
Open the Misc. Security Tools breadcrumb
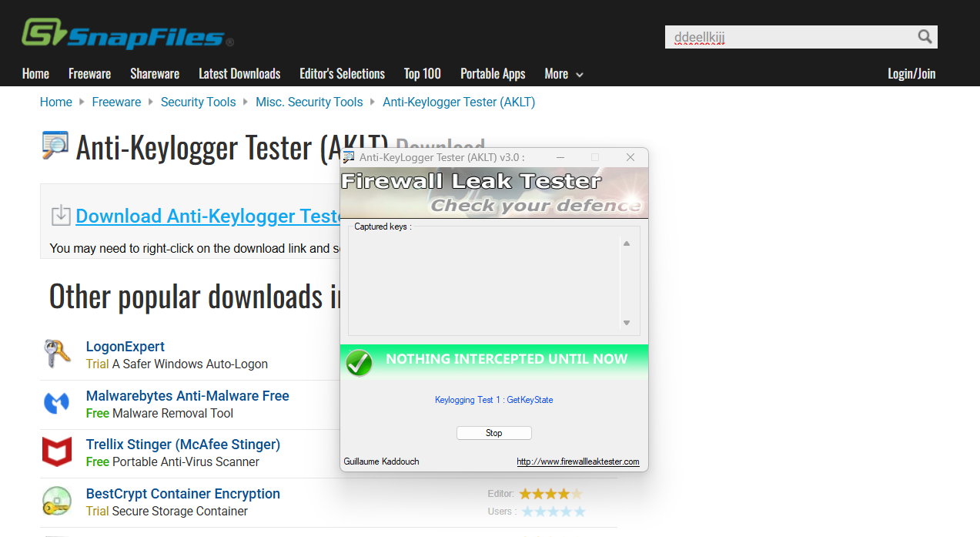[x=309, y=102]
